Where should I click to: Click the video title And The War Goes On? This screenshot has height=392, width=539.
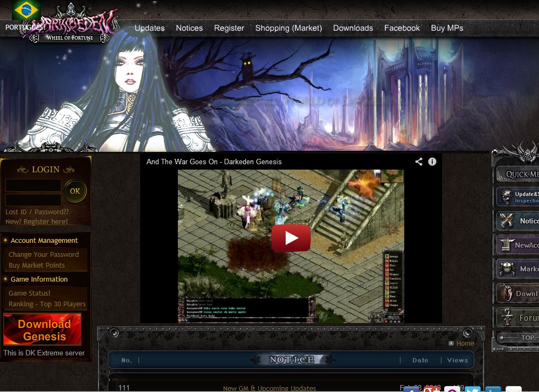pos(214,162)
